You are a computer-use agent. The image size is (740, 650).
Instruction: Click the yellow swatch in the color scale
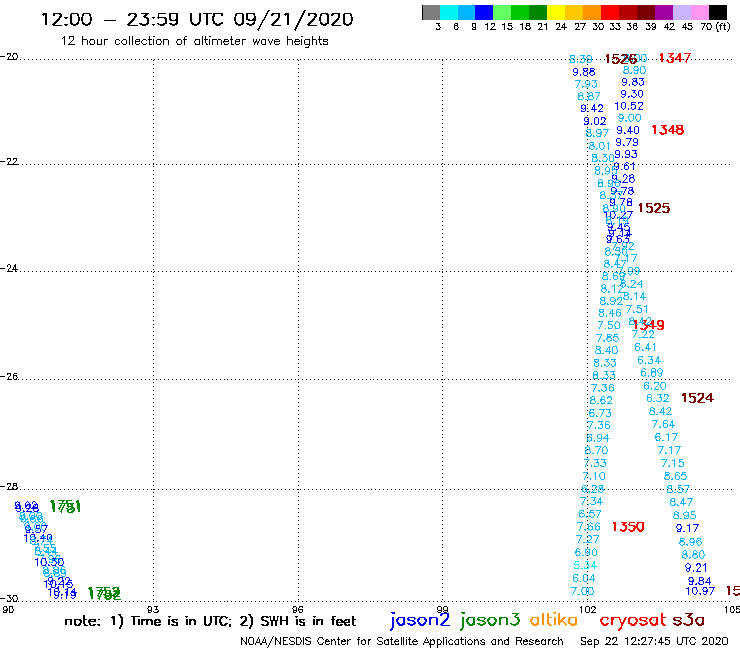[x=556, y=12]
